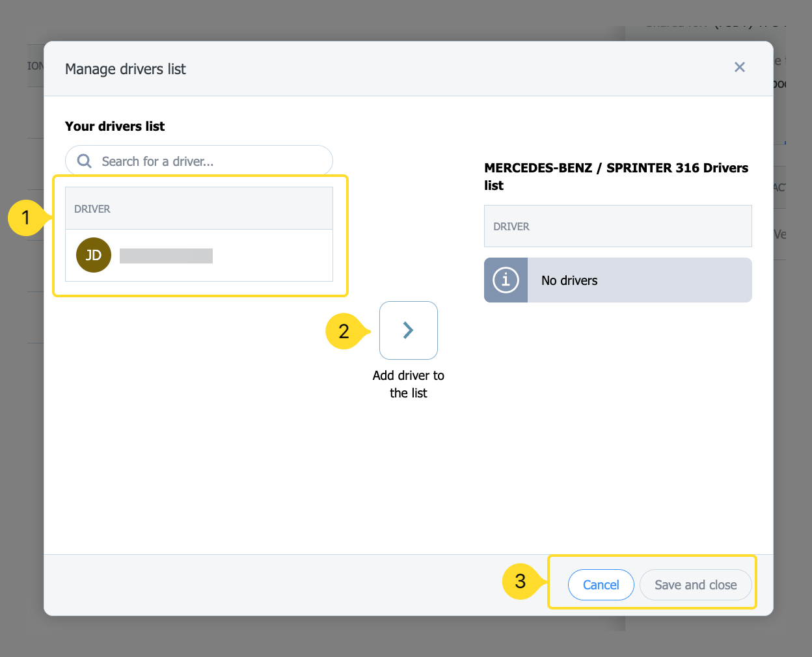Image resolution: width=812 pixels, height=657 pixels.
Task: Click the JD driver avatar
Action: coord(94,255)
